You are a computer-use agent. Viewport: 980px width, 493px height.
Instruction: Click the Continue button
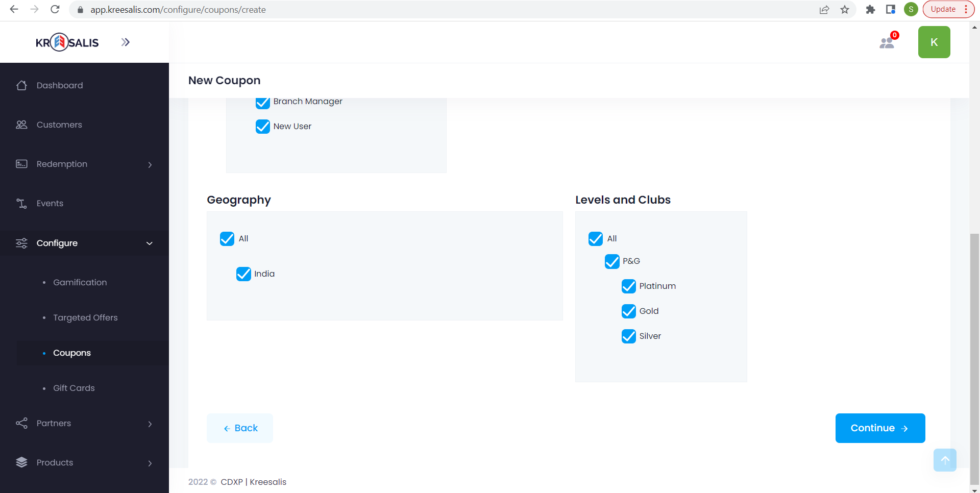tap(880, 428)
